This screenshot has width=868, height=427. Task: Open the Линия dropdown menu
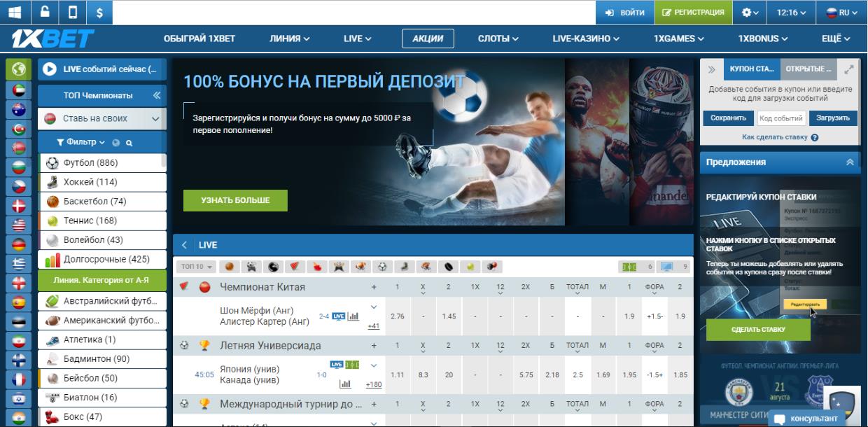[290, 38]
